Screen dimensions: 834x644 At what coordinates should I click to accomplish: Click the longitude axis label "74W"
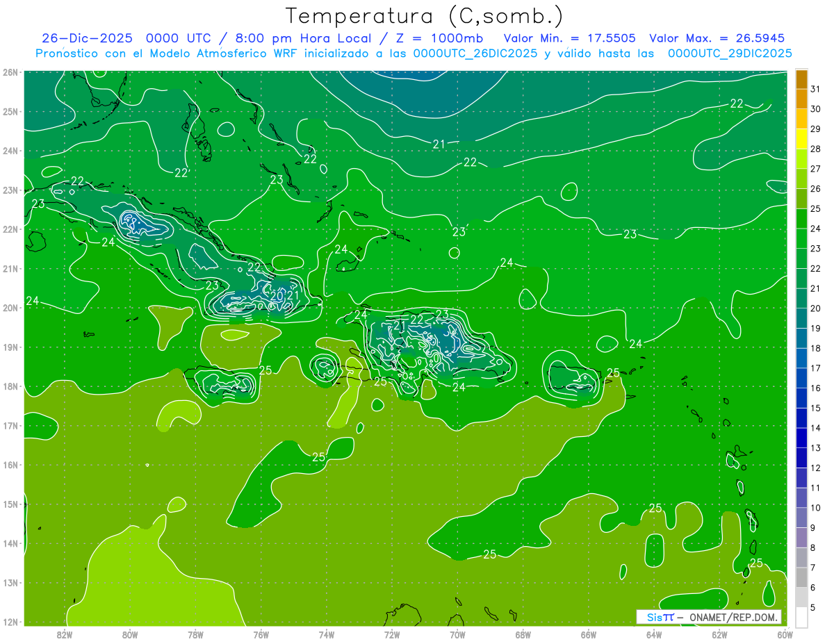pyautogui.click(x=326, y=634)
